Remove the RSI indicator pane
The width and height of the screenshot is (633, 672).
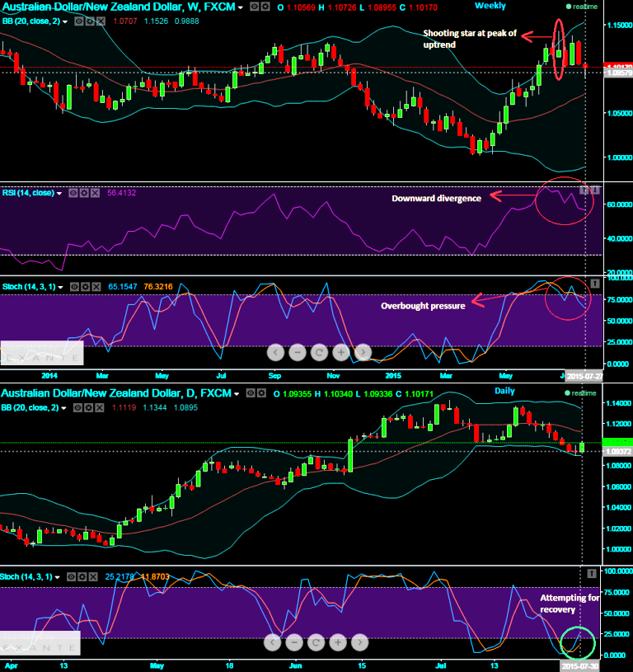95,193
